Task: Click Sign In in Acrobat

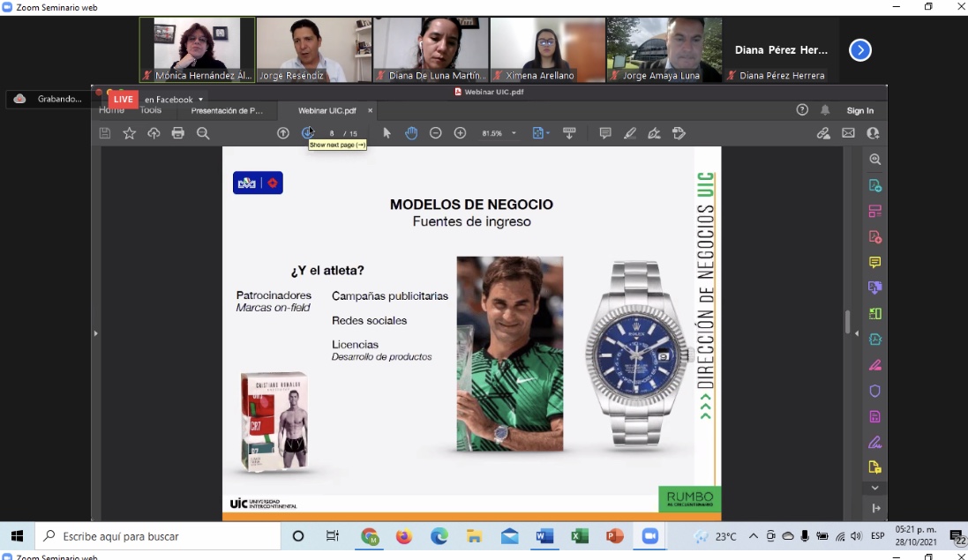Action: tap(860, 110)
